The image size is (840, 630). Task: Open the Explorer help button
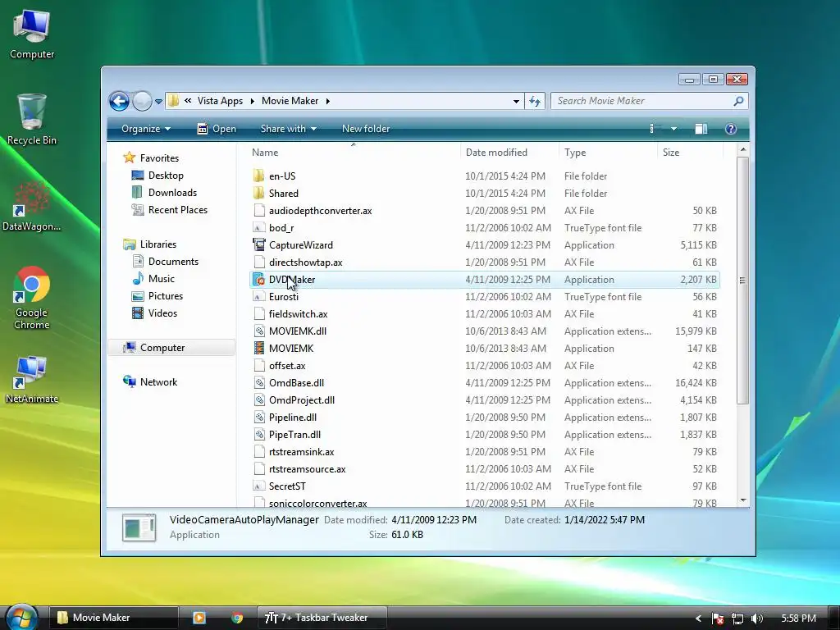(x=730, y=129)
